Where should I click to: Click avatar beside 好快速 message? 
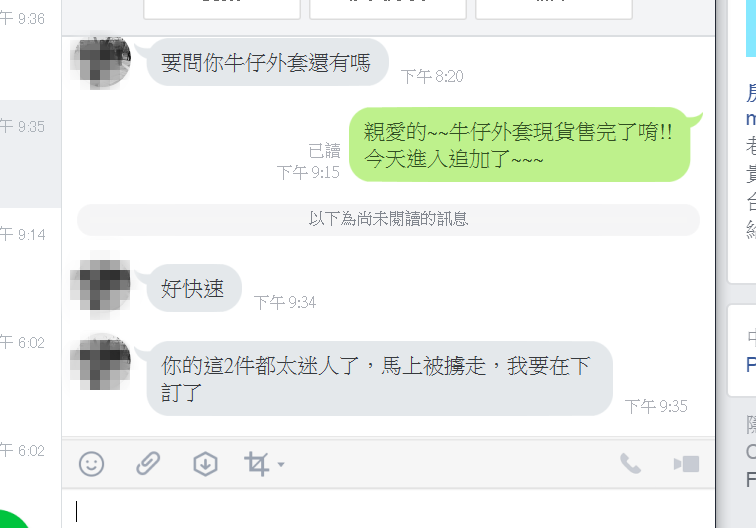(x=101, y=287)
